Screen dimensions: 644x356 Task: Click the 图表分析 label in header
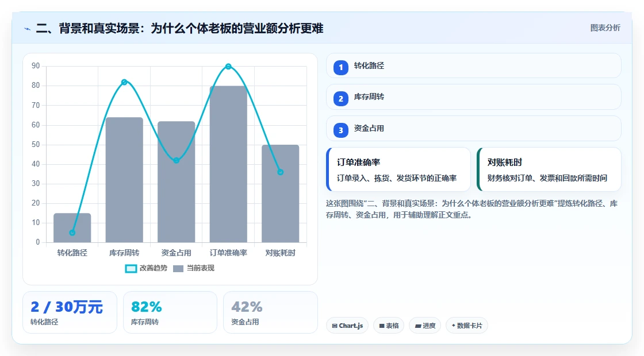tap(605, 28)
